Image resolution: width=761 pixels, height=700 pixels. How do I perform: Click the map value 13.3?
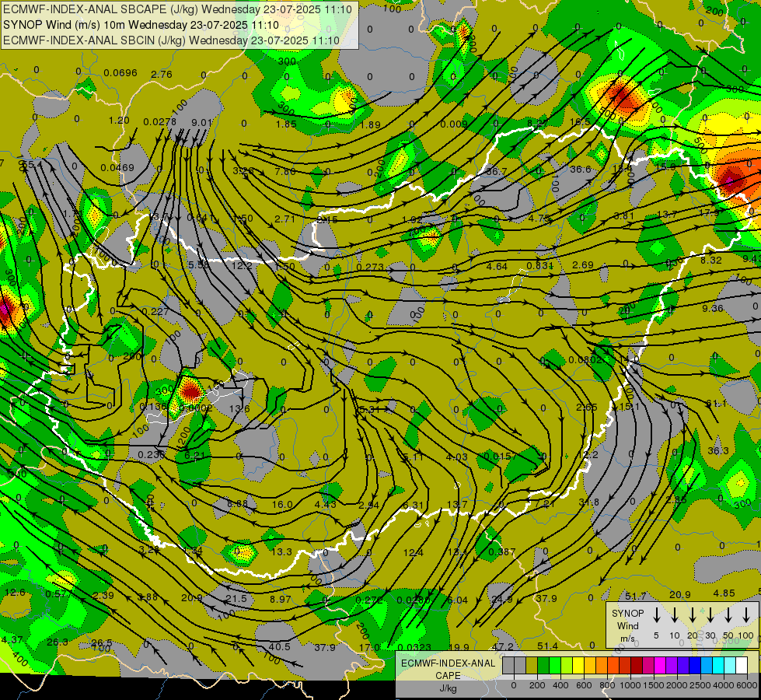(281, 551)
